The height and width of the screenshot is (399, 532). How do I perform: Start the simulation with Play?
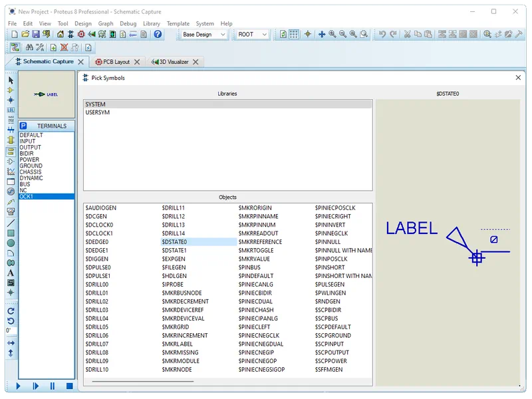(18, 386)
